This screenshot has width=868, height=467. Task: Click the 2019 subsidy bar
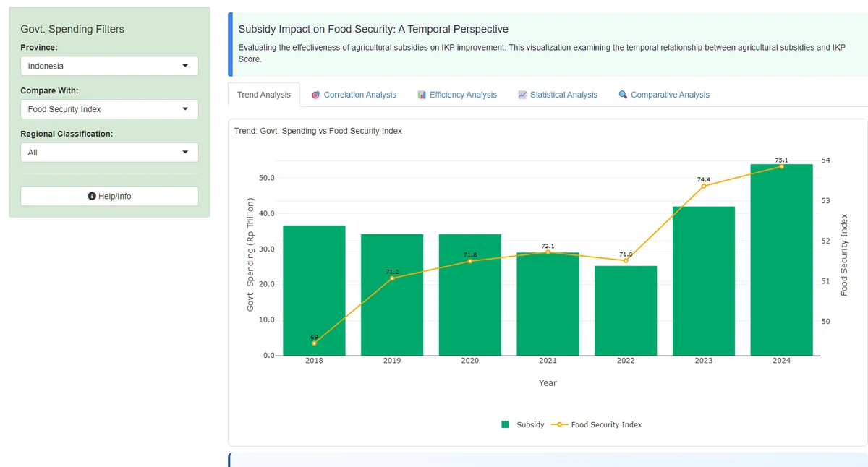(392, 295)
